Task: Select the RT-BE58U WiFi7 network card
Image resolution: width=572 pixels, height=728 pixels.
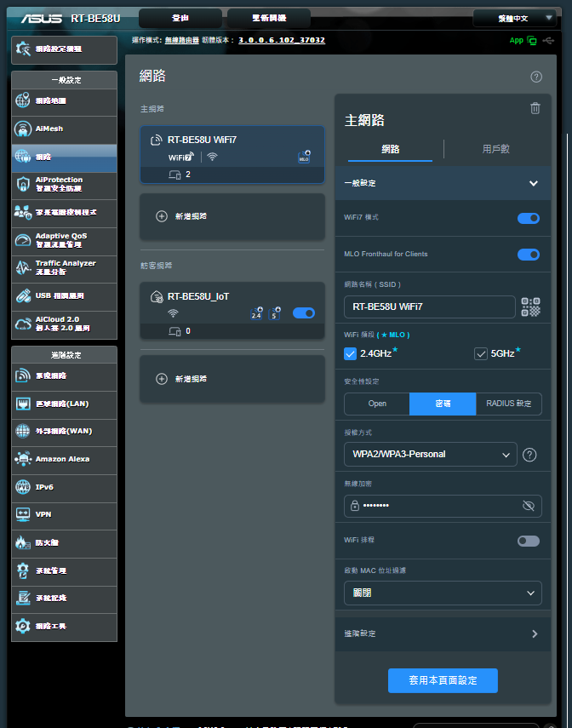Action: point(232,155)
